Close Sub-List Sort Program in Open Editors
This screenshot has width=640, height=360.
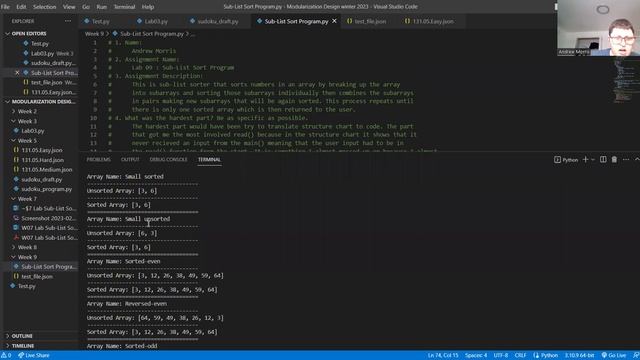coord(17,73)
